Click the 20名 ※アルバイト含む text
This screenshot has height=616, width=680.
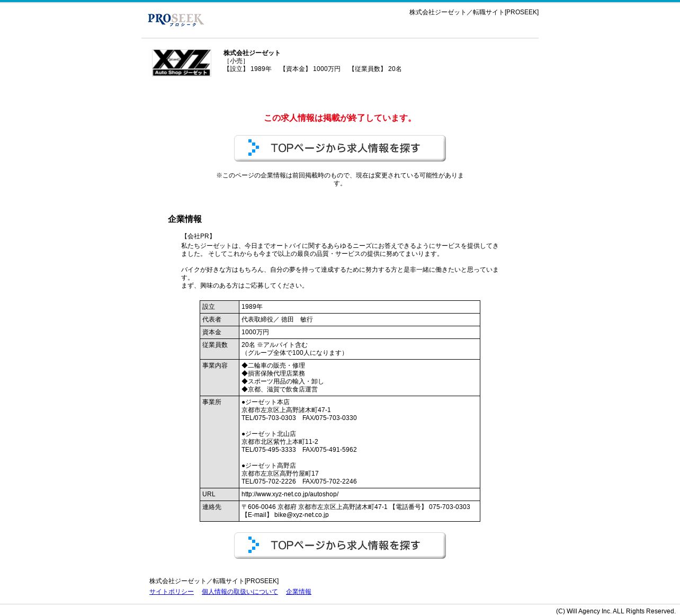pos(274,345)
